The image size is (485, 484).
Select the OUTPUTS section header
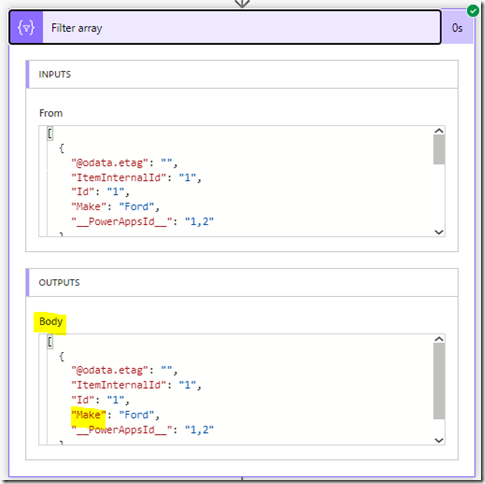tap(242, 283)
